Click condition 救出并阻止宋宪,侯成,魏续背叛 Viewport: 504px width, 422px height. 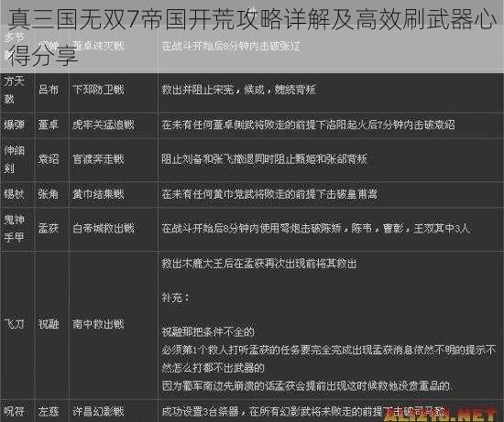[238, 90]
